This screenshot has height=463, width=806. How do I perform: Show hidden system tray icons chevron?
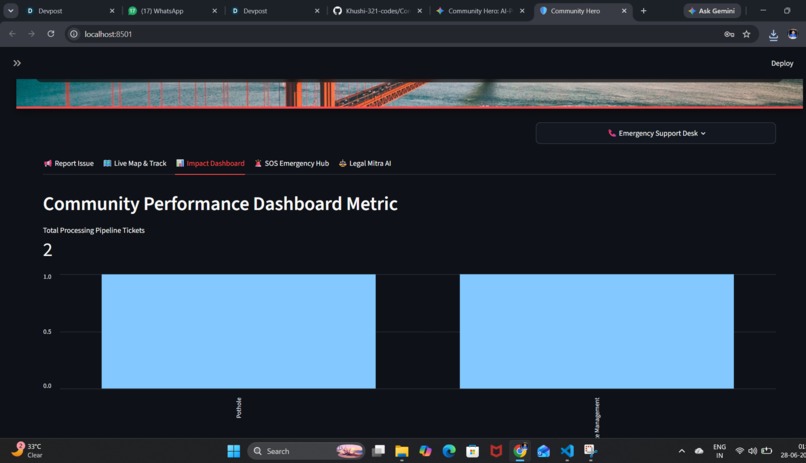click(x=682, y=451)
